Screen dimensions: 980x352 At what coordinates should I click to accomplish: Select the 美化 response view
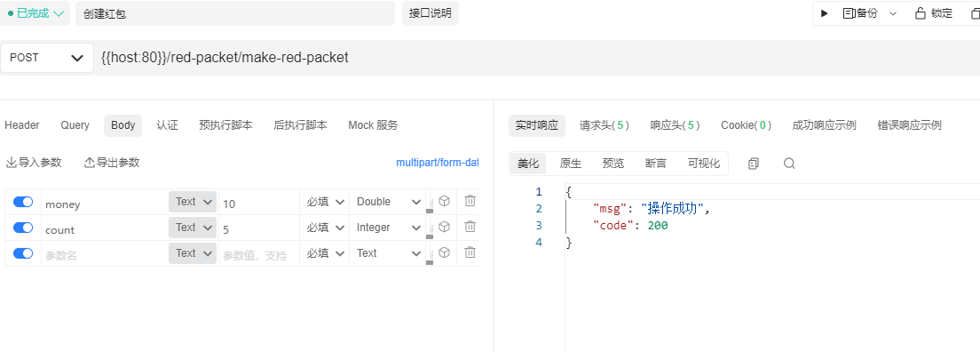[x=528, y=164]
